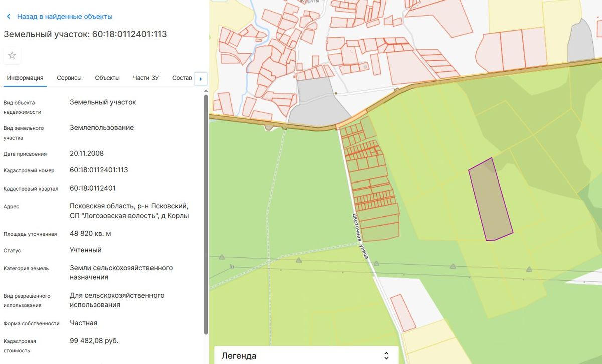The width and height of the screenshot is (602, 364).
Task: Click the Земли сельскохозяйственного назначения value
Action: (x=121, y=272)
